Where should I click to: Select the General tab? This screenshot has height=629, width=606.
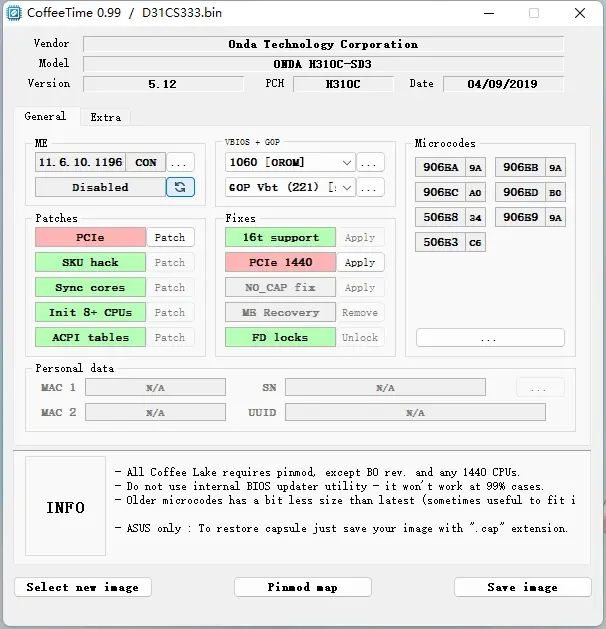[x=46, y=116]
